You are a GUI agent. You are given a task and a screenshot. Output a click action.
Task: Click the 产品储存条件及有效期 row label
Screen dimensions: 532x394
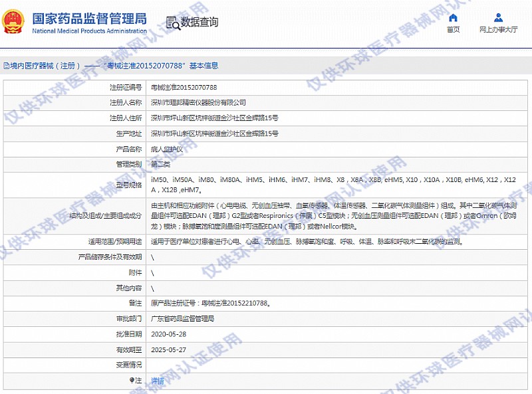pyautogui.click(x=110, y=257)
